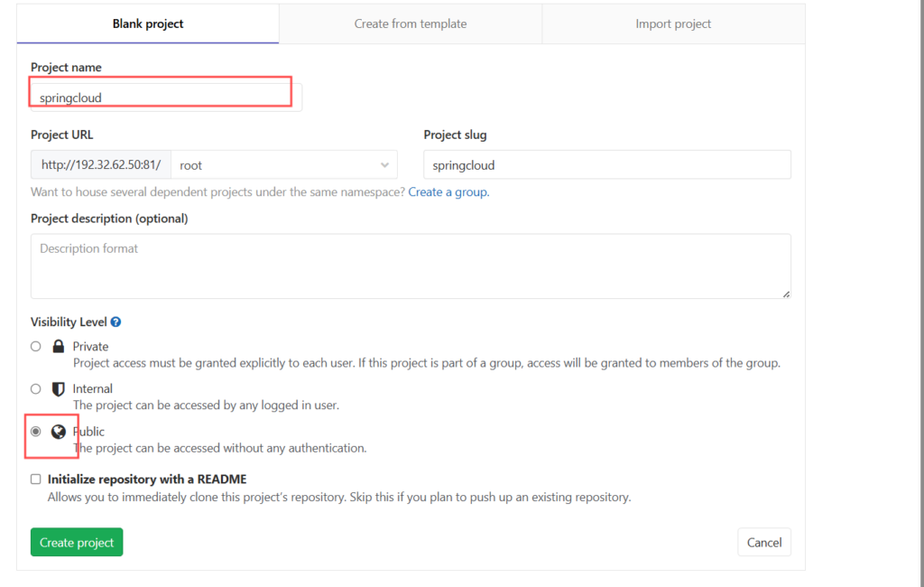
Task: Click the http://192.32.62.50:81/ URL prefix
Action: (100, 165)
